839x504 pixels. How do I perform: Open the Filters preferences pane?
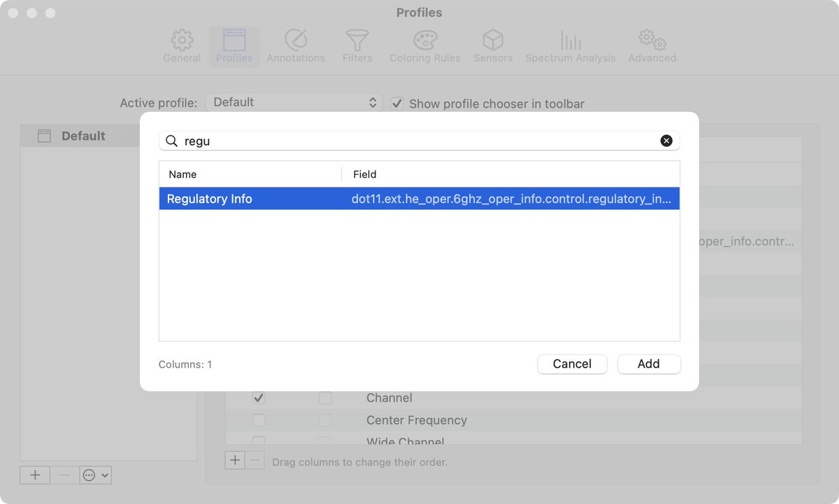click(x=357, y=45)
